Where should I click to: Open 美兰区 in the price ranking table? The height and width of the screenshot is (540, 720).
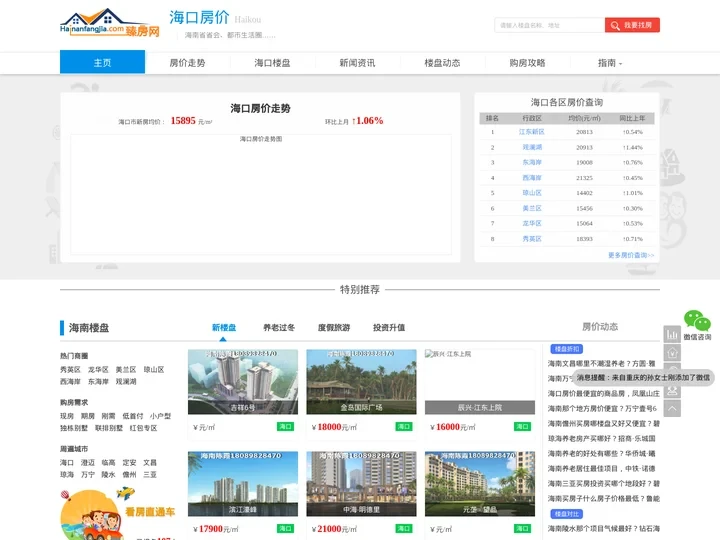point(532,208)
